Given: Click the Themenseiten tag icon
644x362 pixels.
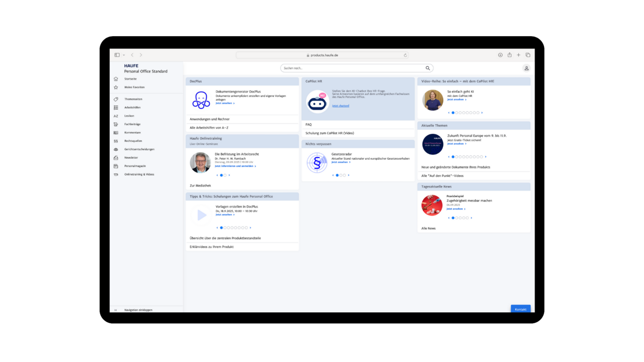Looking at the screenshot, I should [x=116, y=99].
